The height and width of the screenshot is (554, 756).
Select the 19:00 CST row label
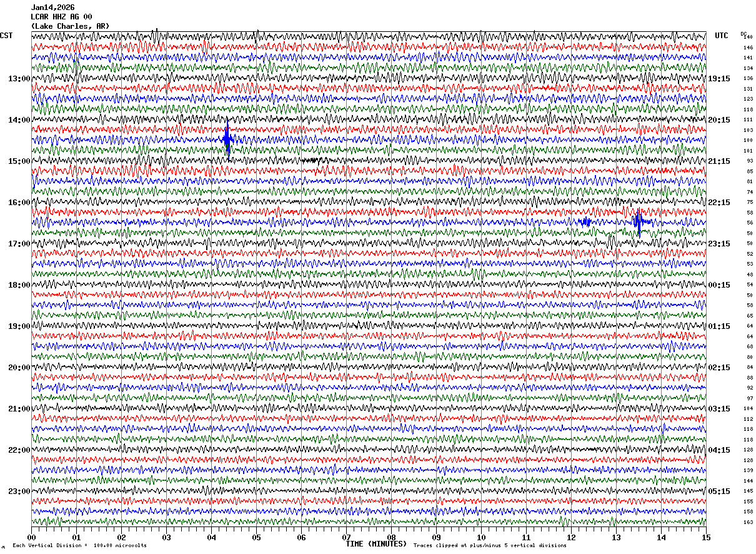click(x=19, y=326)
